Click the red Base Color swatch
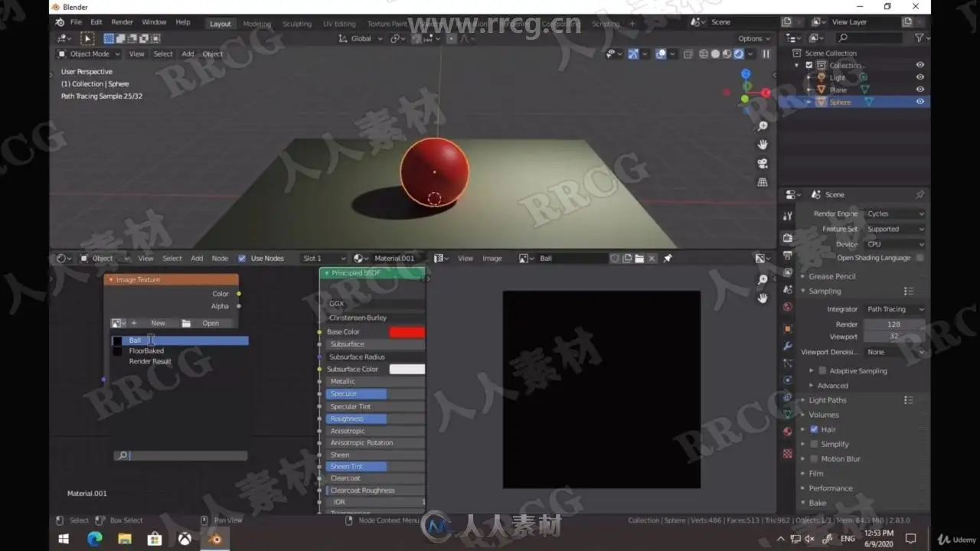Viewport: 980px width, 551px height. [407, 332]
